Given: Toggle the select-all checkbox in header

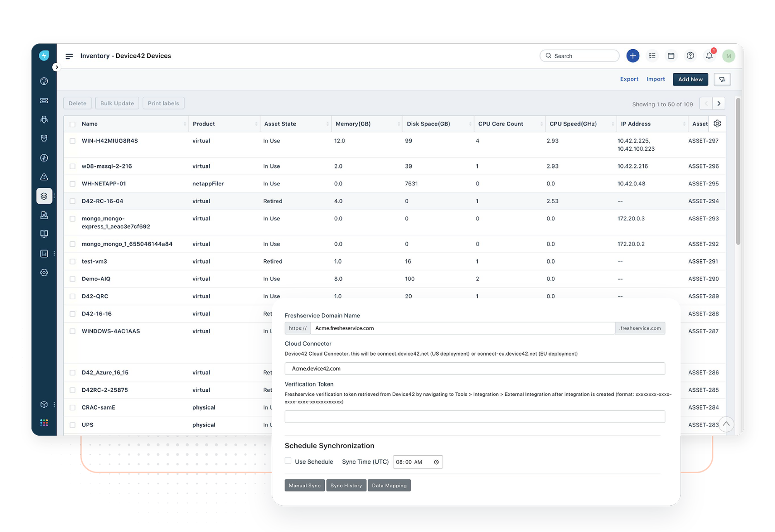Looking at the screenshot, I should [72, 124].
